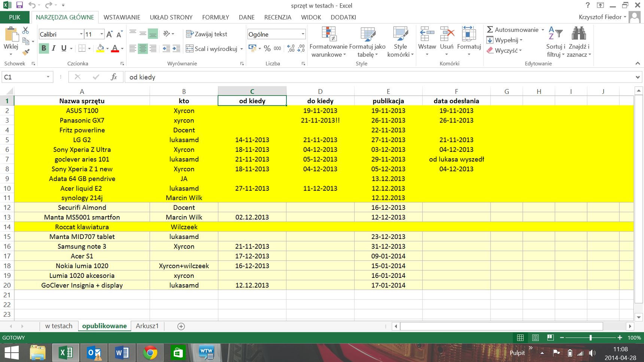Click the Percent Style icon
The width and height of the screenshot is (644, 362).
pos(267,48)
